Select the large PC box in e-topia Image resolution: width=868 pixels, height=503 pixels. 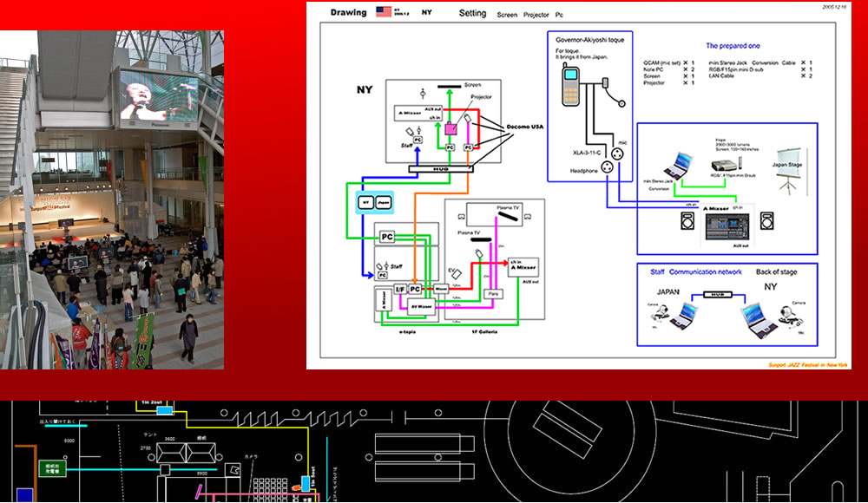coord(387,237)
